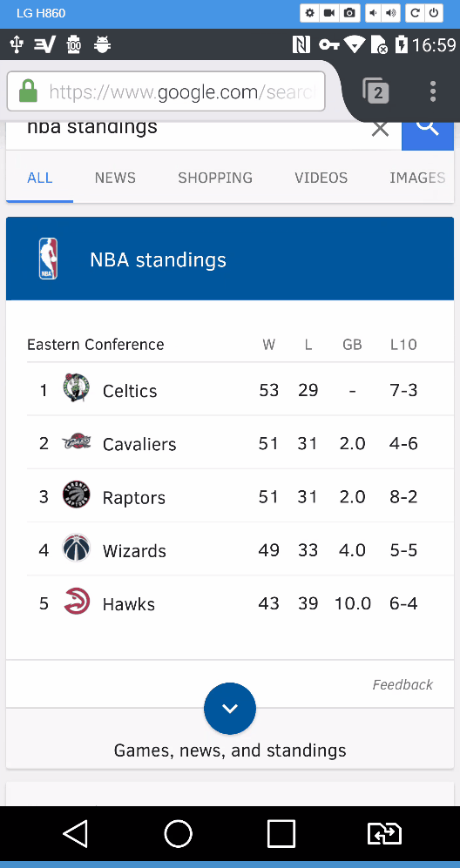Tap the Android home circle button
The image size is (460, 868).
[179, 833]
